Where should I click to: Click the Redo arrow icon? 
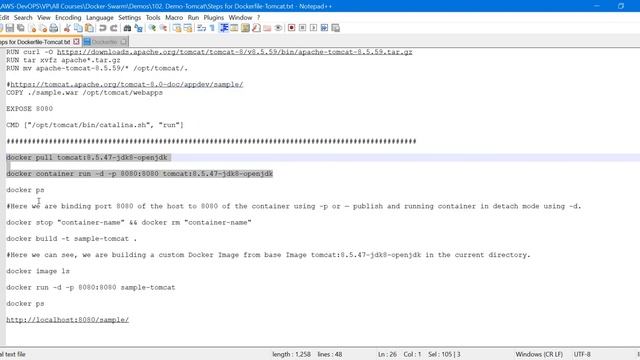coord(113,28)
